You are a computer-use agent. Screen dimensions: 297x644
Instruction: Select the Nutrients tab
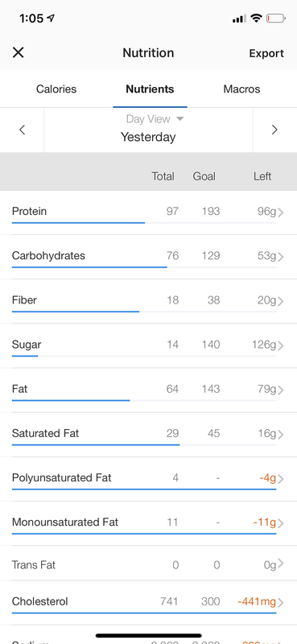tap(150, 89)
